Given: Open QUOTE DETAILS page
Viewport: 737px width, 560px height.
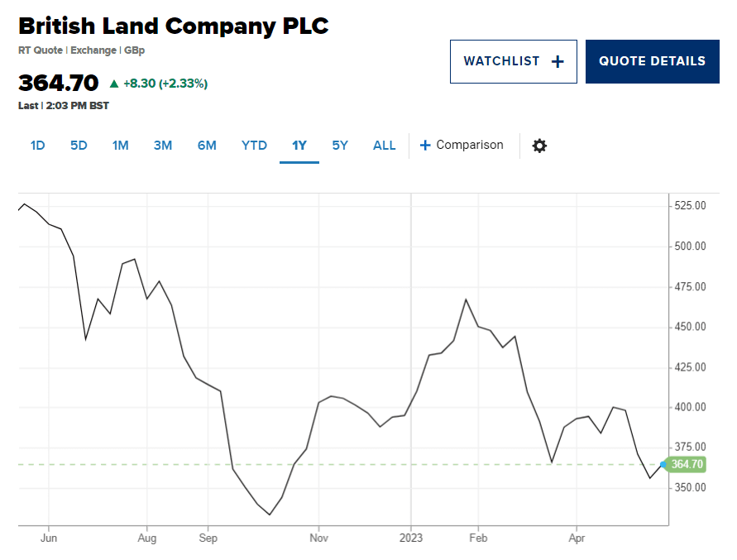Looking at the screenshot, I should coord(653,61).
